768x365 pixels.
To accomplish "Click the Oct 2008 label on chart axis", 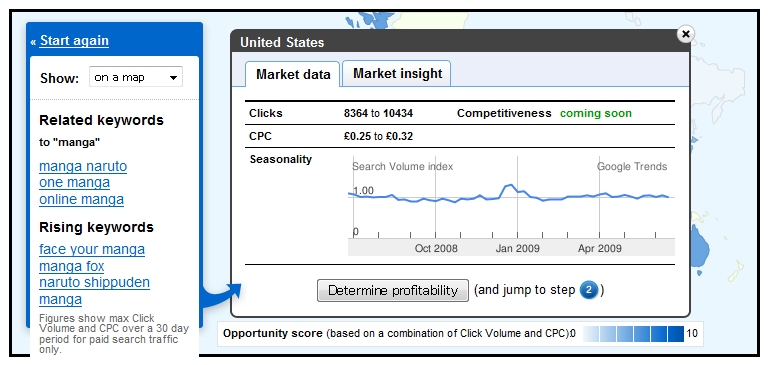I will [x=436, y=248].
